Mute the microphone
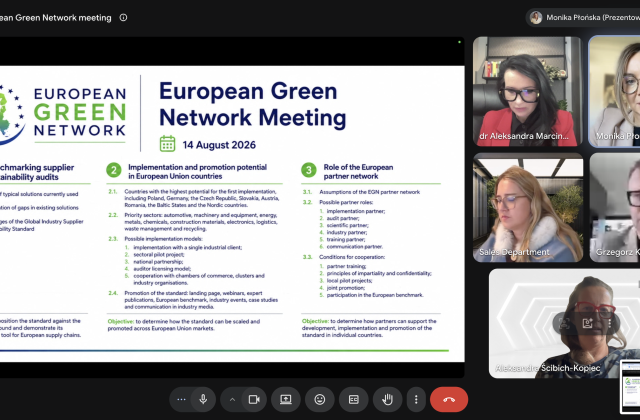The height and width of the screenshot is (420, 640). point(203,400)
